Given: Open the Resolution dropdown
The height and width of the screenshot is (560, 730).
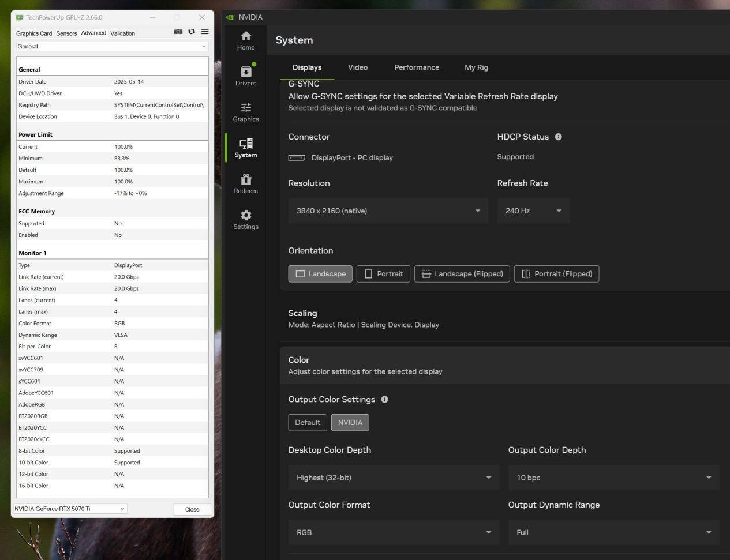Looking at the screenshot, I should 388,211.
